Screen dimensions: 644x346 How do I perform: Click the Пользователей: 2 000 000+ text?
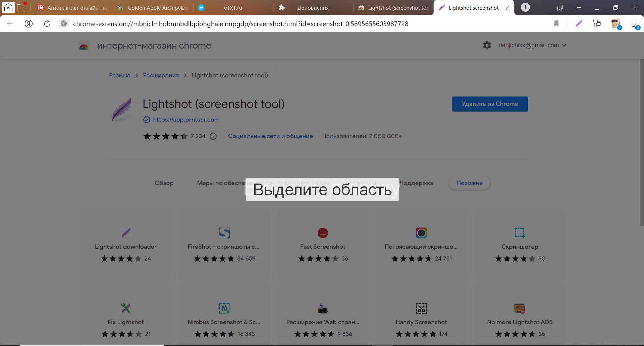pos(362,136)
